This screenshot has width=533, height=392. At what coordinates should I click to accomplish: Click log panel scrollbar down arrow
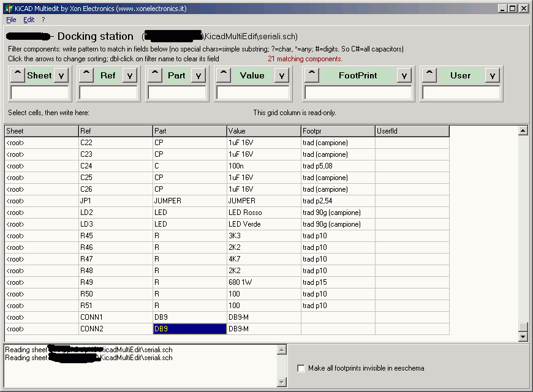point(282,382)
